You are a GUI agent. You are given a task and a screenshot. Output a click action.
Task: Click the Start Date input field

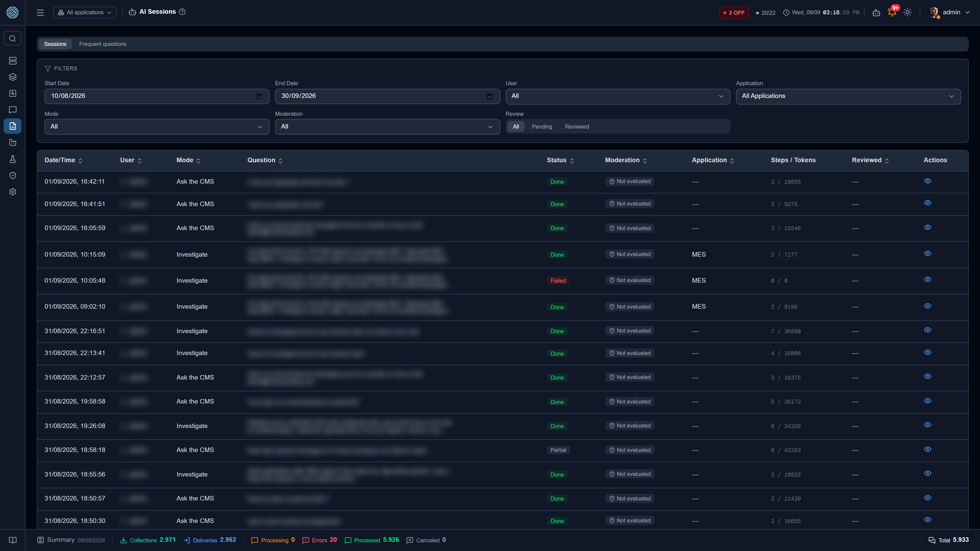157,96
